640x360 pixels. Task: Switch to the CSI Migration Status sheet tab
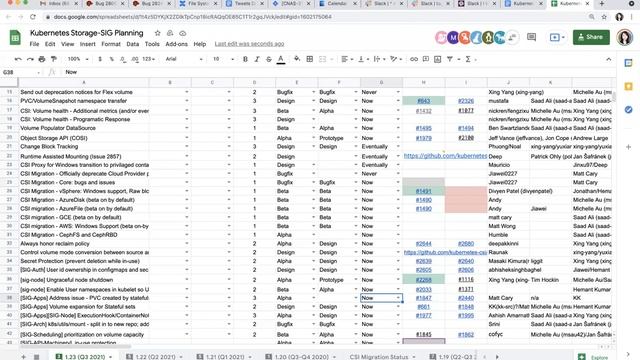coord(378,357)
